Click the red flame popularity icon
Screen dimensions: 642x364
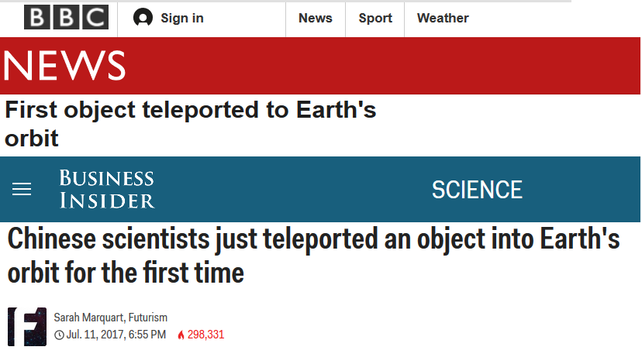click(181, 335)
